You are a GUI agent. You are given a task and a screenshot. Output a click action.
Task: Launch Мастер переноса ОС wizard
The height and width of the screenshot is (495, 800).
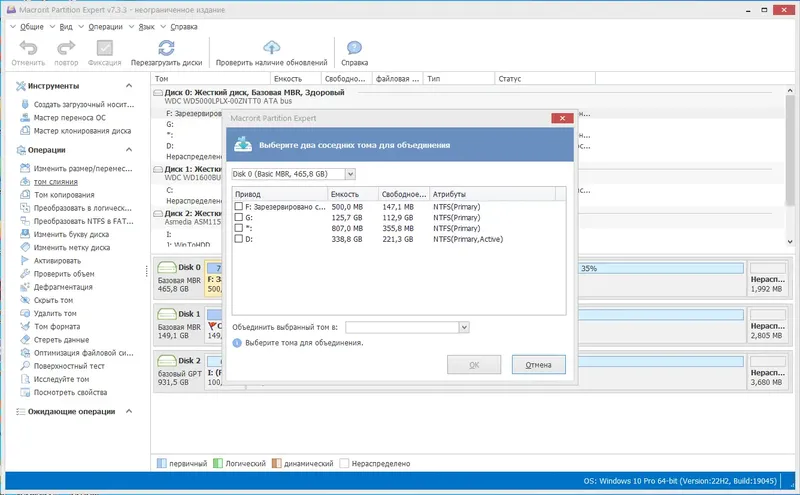[69, 117]
